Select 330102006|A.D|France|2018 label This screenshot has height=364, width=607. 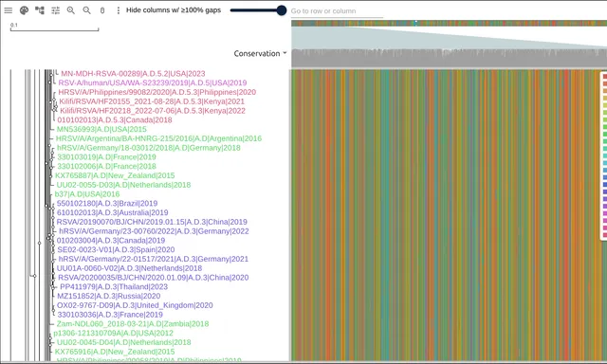[x=106, y=166]
